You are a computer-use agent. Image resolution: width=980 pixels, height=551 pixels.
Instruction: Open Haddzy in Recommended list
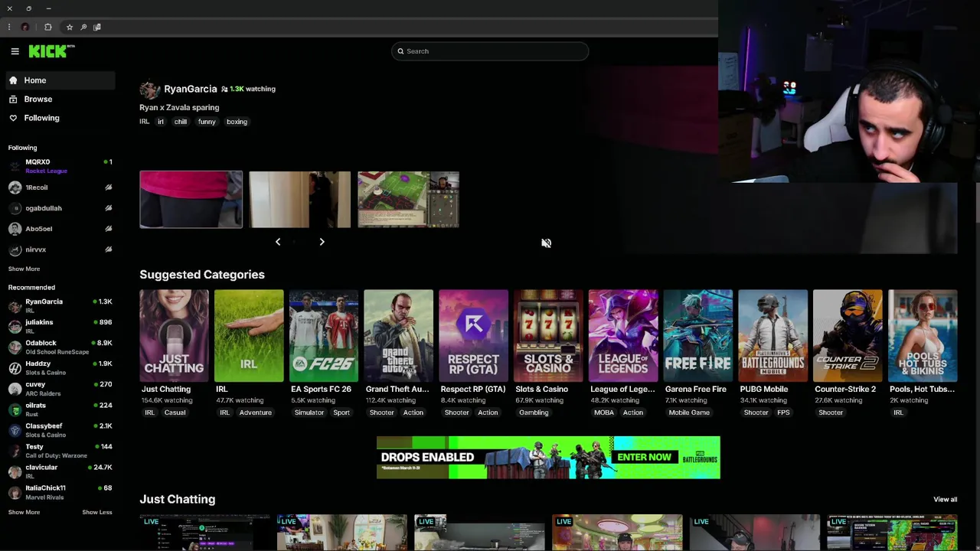(60, 367)
